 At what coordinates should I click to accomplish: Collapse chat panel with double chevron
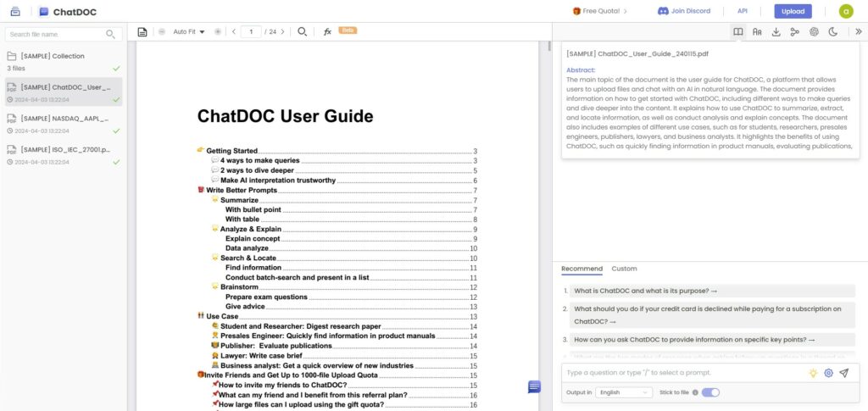(x=859, y=32)
